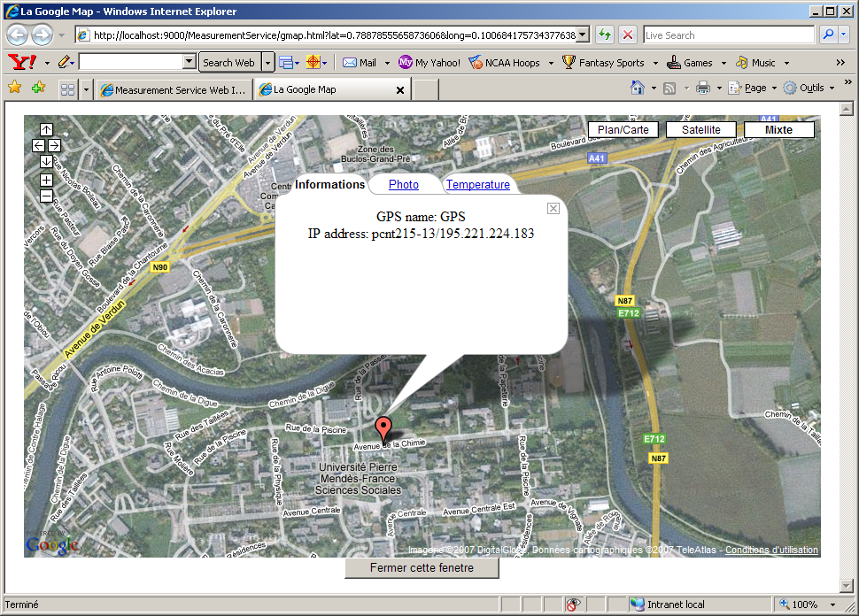Click the Search Web button
The width and height of the screenshot is (859, 616).
pos(229,63)
